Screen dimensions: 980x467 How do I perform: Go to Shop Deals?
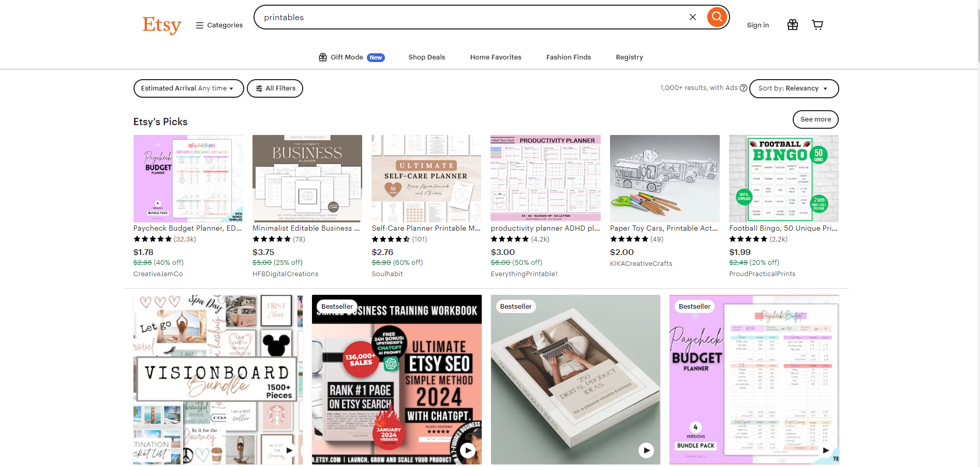point(426,57)
